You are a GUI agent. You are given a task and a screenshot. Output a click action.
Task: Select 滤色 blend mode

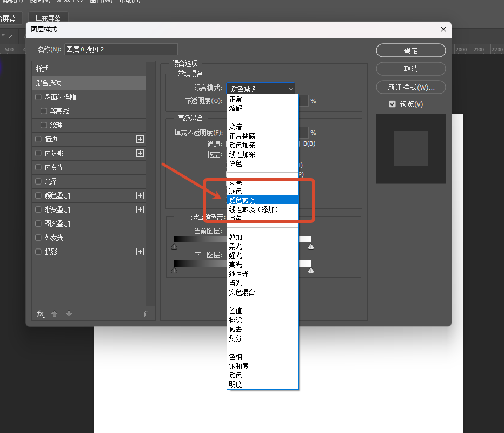click(263, 191)
